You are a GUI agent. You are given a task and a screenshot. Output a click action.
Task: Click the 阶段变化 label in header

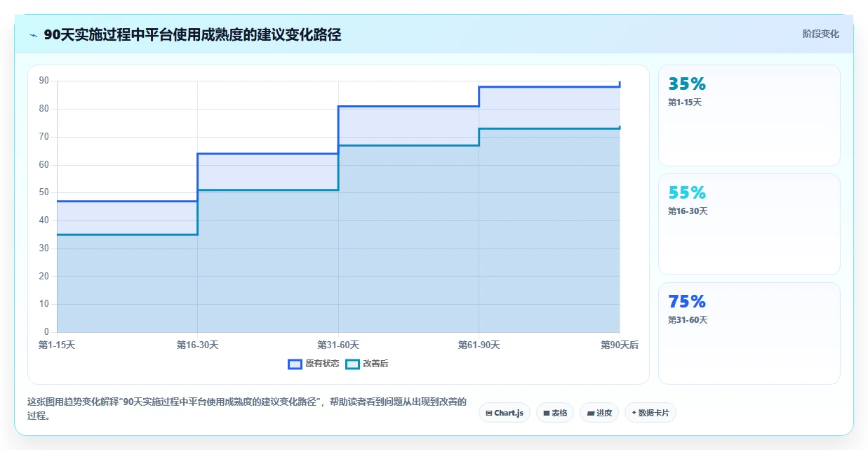pyautogui.click(x=820, y=34)
